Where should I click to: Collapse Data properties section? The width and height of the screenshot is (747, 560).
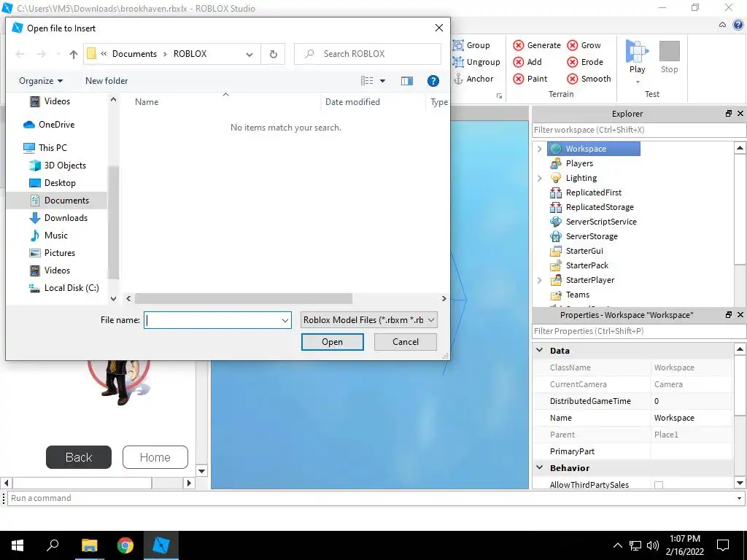pyautogui.click(x=540, y=350)
